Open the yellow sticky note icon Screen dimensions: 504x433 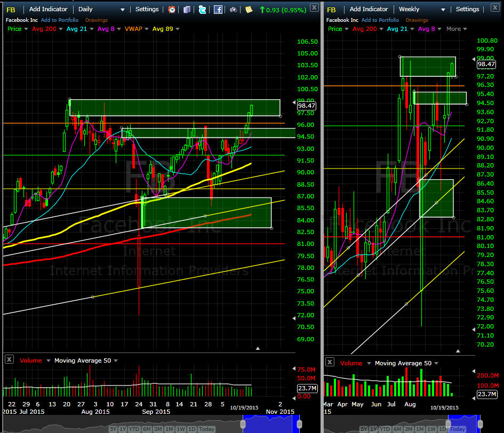(249, 10)
